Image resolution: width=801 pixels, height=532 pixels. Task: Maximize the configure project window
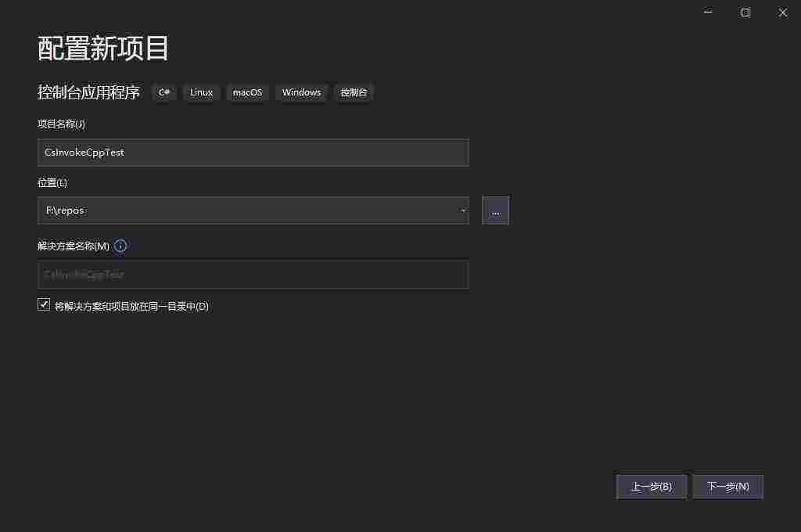pyautogui.click(x=745, y=13)
